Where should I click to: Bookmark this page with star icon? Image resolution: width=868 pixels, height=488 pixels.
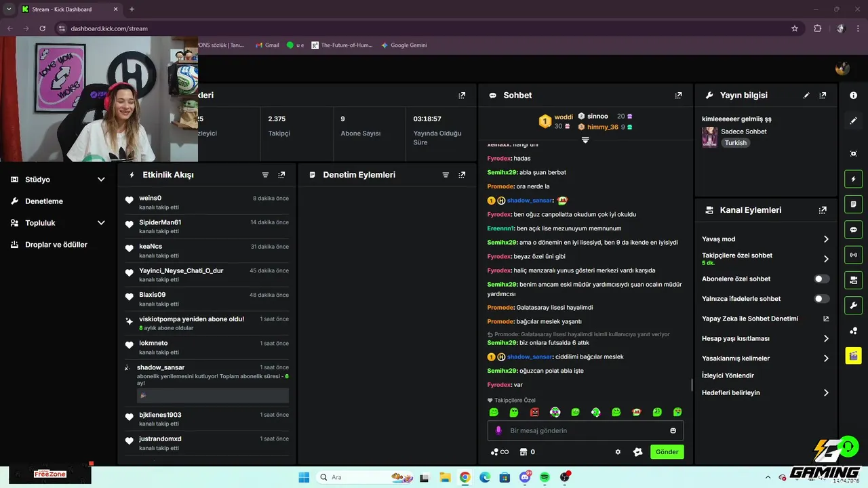(795, 28)
